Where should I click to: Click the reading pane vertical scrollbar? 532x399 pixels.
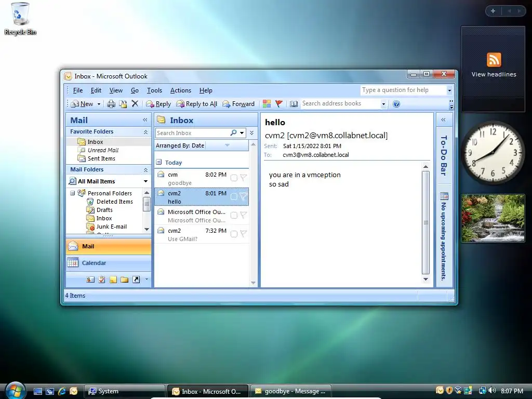tap(426, 222)
